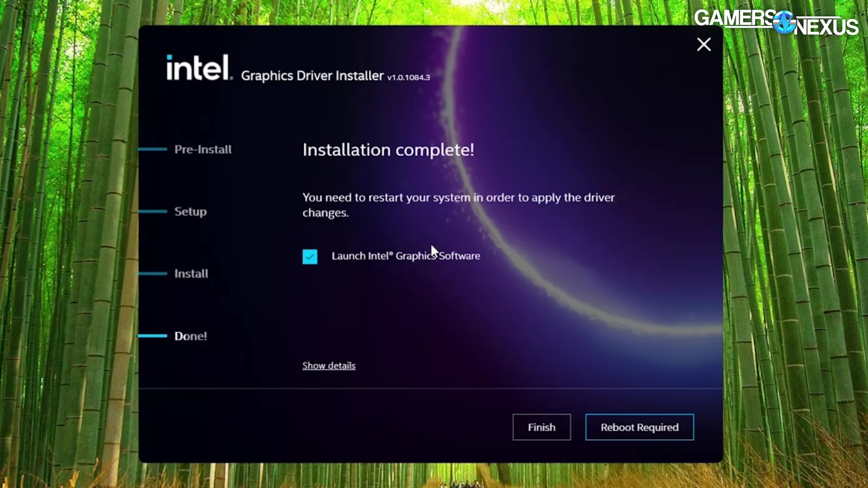The height and width of the screenshot is (488, 868).
Task: Click the restart-required notification text
Action: click(458, 205)
